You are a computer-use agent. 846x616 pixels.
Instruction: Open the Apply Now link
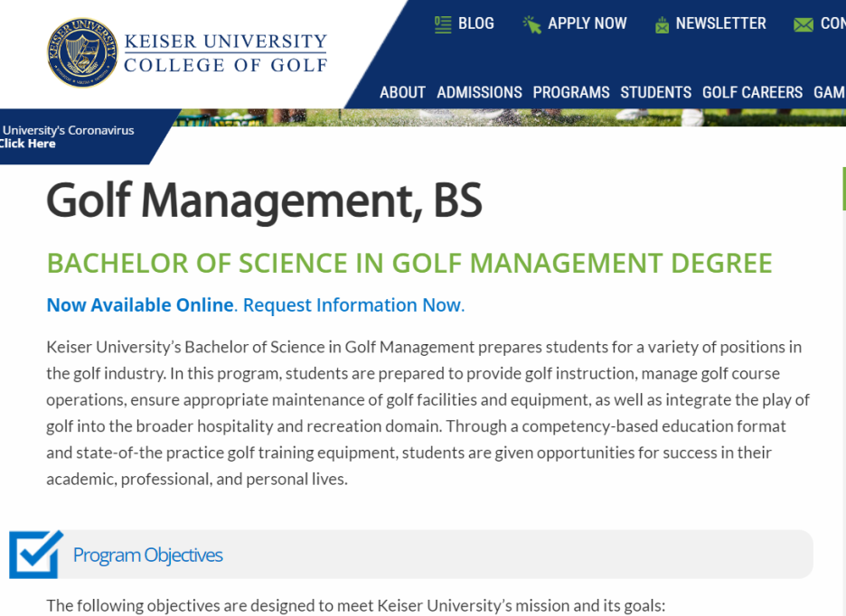(587, 23)
